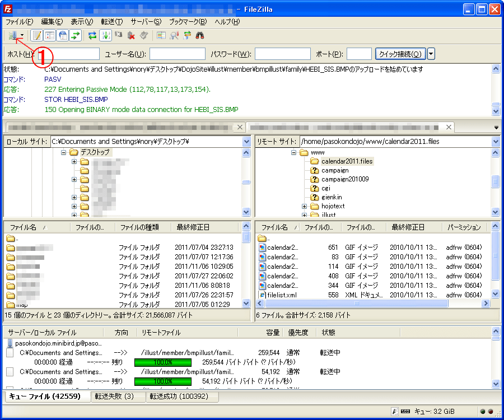Open the filename filters icon
The width and height of the screenshot is (504, 420).
(161, 35)
